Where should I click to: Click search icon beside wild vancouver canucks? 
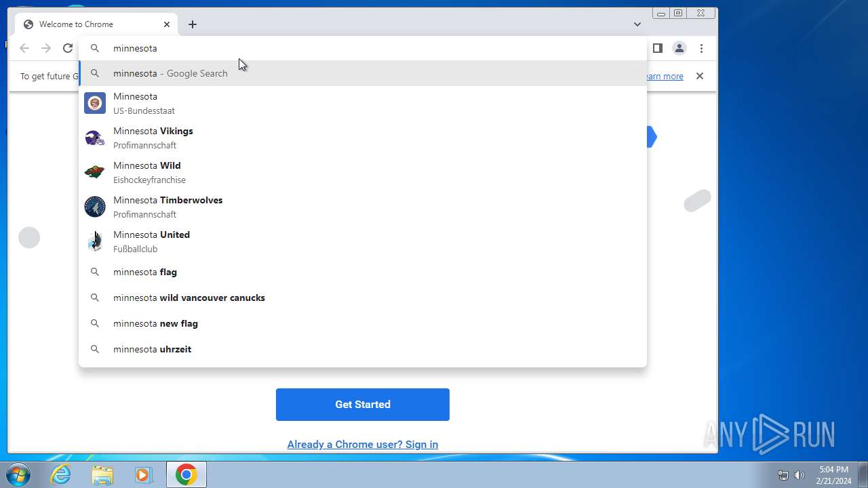[x=95, y=298]
